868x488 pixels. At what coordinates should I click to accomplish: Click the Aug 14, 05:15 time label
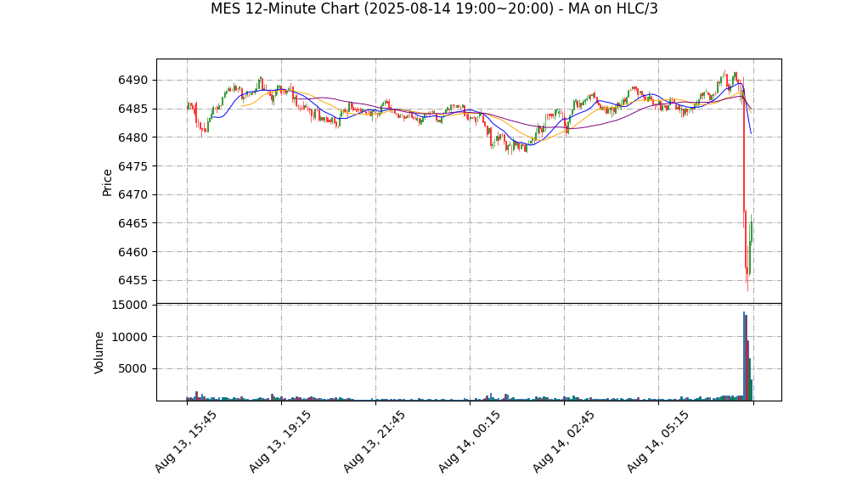click(657, 441)
